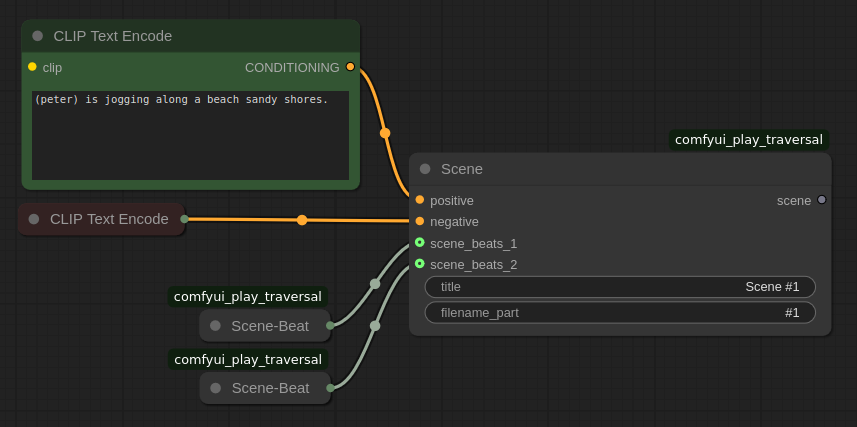857x427 pixels.
Task: Click the yellow clip input socket
Action: point(32,67)
